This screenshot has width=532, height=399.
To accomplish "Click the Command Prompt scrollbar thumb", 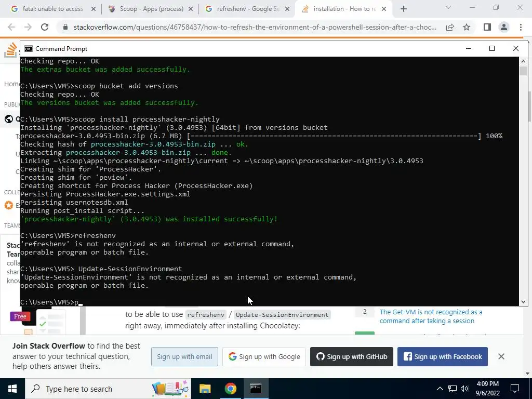I will point(523,71).
